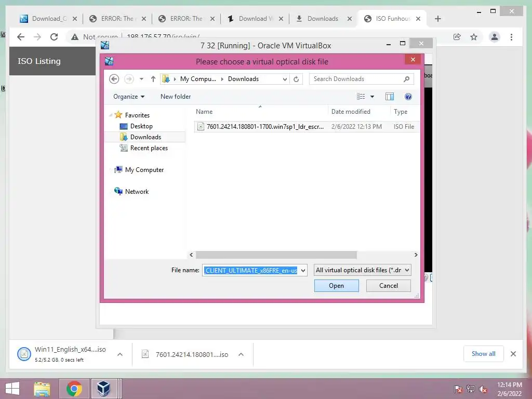This screenshot has width=532, height=399.
Task: Click the Open button
Action: click(336, 286)
